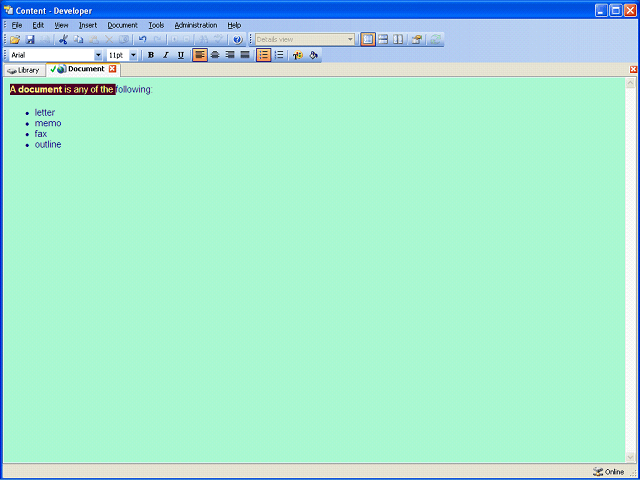Viewport: 640px width, 480px height.
Task: Click the scrollbar up arrow
Action: pyautogui.click(x=630, y=83)
